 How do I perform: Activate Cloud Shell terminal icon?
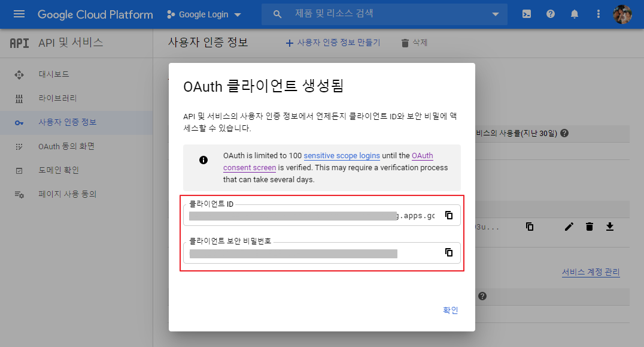[527, 14]
